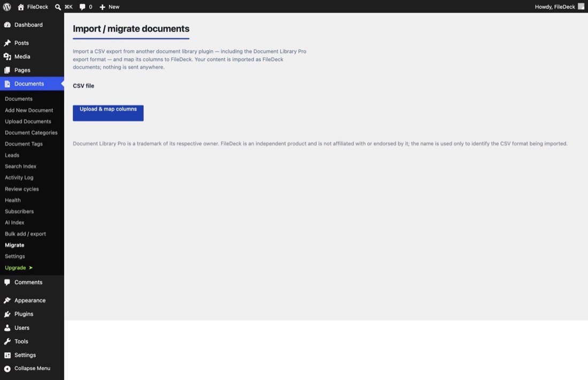
Task: Open Bulk add / export
Action: click(25, 234)
